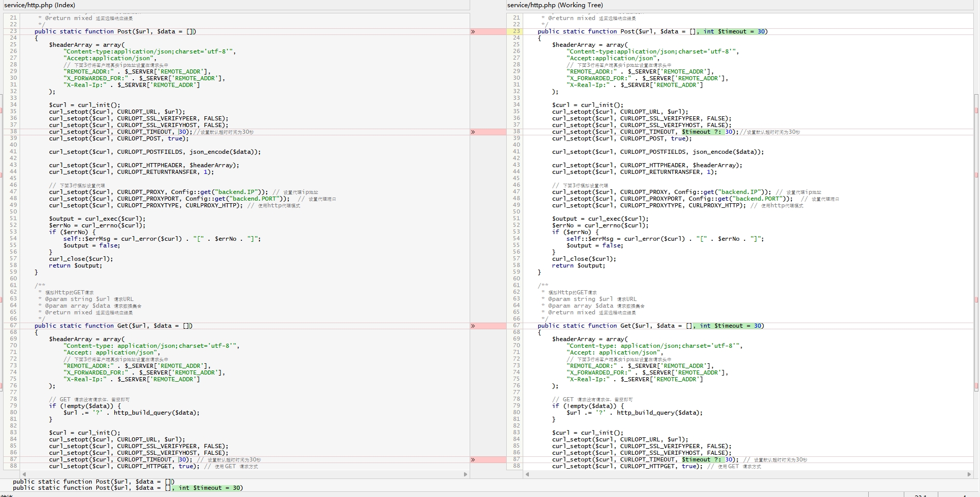Screen dimensions: 980x497
Task: Click line number 38 in the Index pane
Action: click(x=13, y=132)
